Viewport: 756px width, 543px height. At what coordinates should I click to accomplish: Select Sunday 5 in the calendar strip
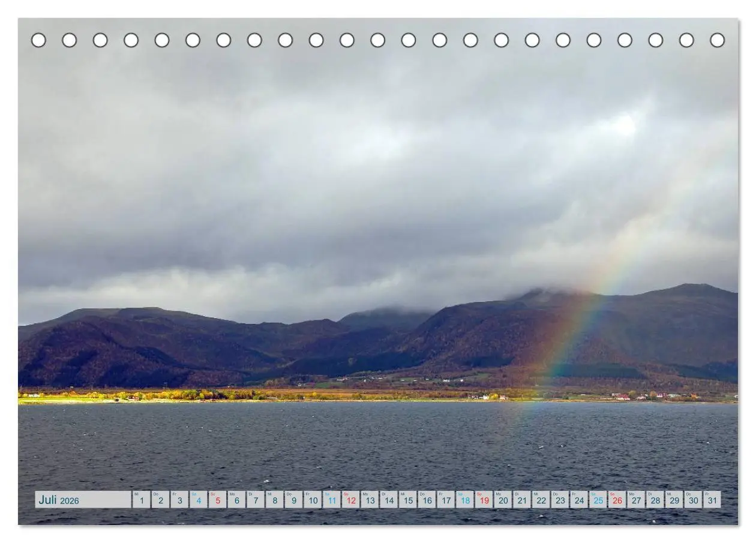[x=217, y=499]
